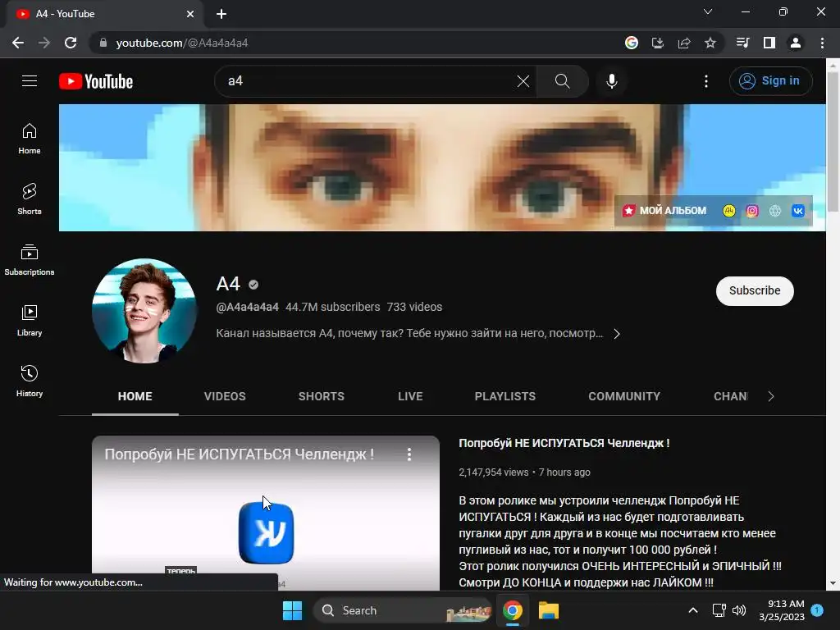The image size is (840, 630).
Task: Open Instagram link on channel banner
Action: (752, 211)
